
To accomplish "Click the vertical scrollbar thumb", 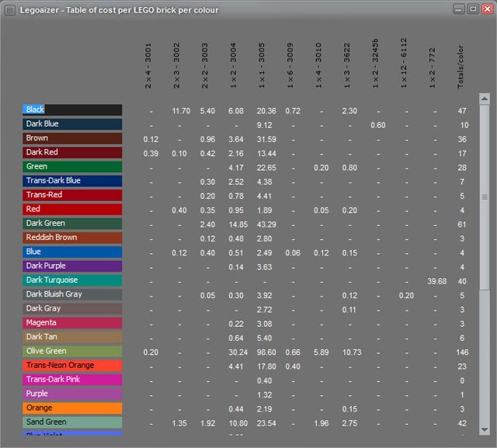I will click(485, 197).
